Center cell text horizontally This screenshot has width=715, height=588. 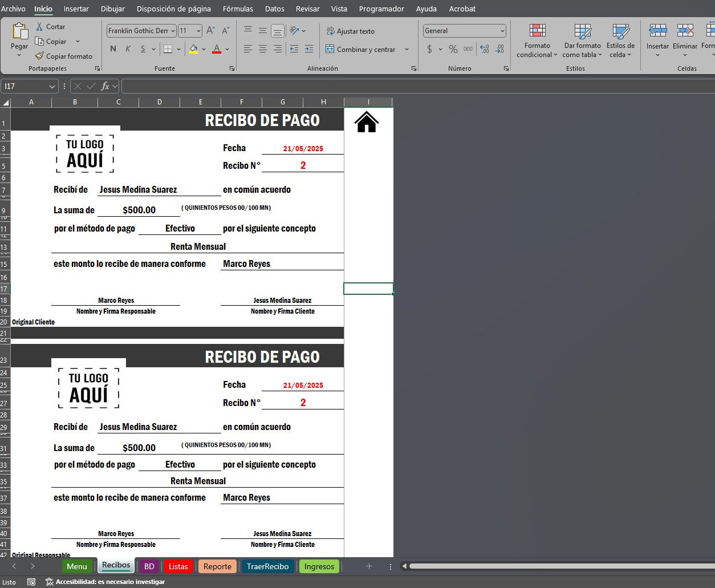point(263,49)
